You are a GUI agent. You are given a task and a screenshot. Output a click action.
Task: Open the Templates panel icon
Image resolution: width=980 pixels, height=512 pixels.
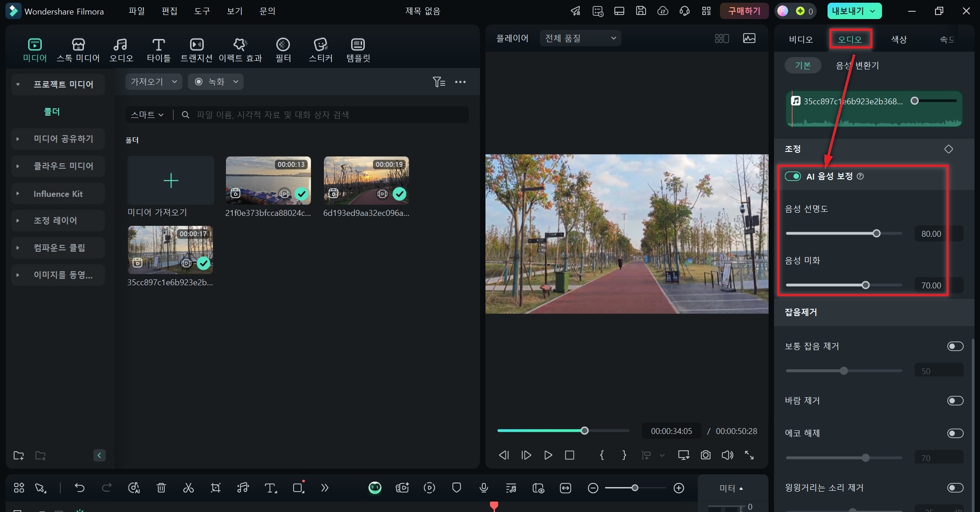[358, 44]
